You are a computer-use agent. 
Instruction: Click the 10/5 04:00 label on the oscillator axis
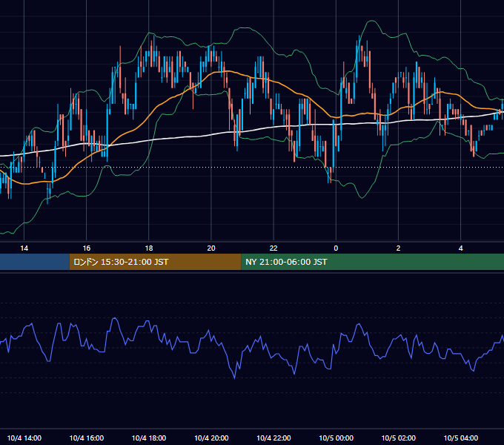point(460,438)
